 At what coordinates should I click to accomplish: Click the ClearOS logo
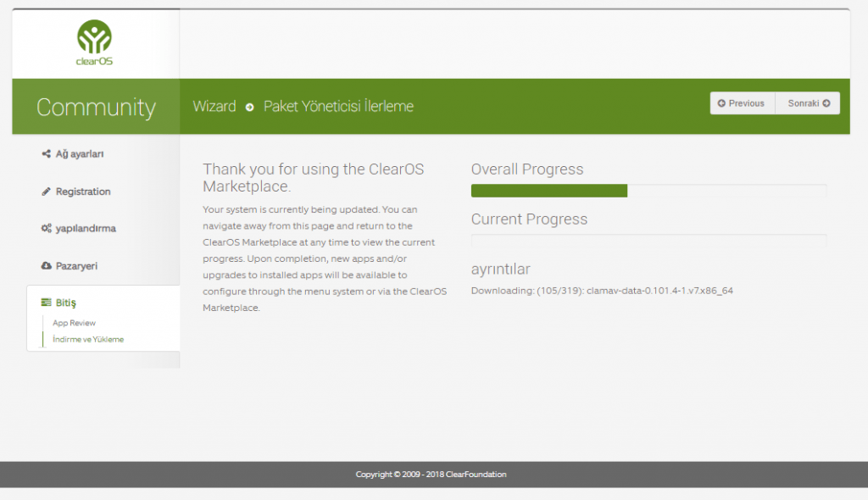coord(94,42)
